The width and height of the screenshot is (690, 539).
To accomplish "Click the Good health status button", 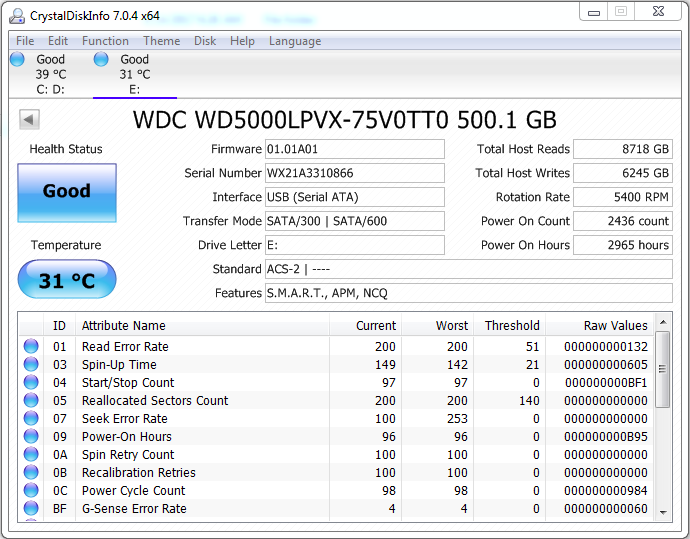I will (67, 193).
